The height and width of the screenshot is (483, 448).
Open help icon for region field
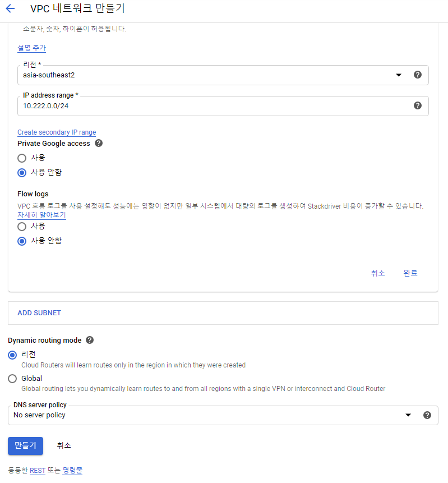click(x=418, y=75)
